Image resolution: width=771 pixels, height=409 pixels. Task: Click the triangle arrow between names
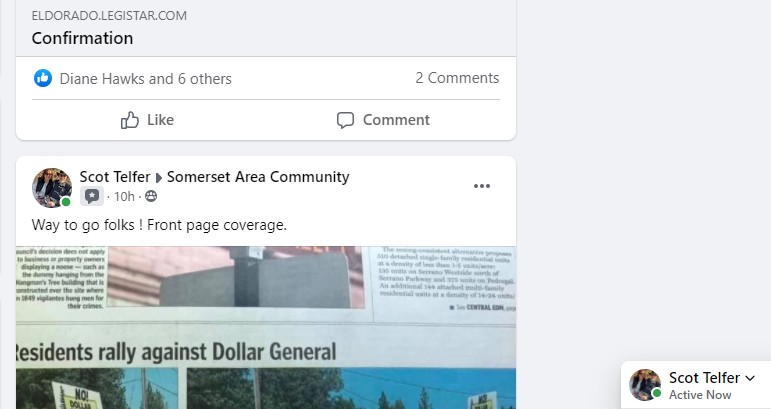159,178
